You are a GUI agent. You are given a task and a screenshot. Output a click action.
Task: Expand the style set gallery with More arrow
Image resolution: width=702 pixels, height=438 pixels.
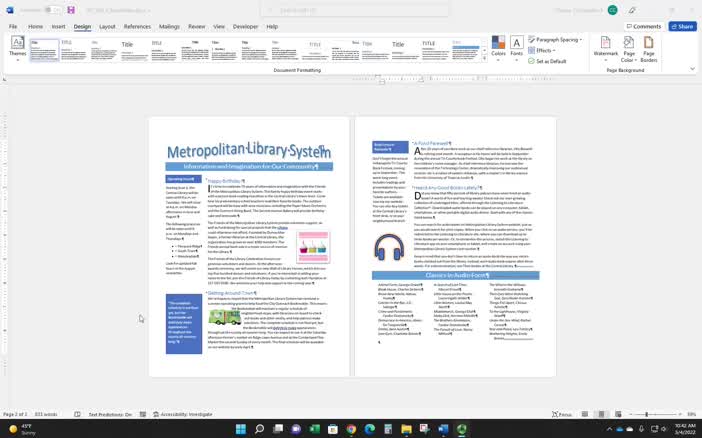tap(484, 58)
